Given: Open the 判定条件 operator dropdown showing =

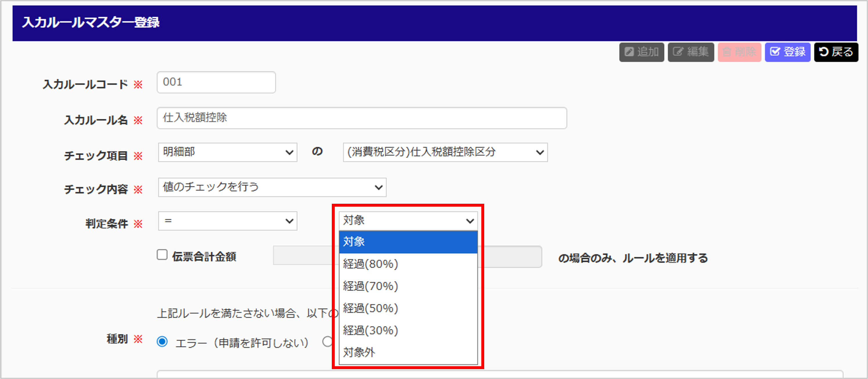Looking at the screenshot, I should 228,221.
